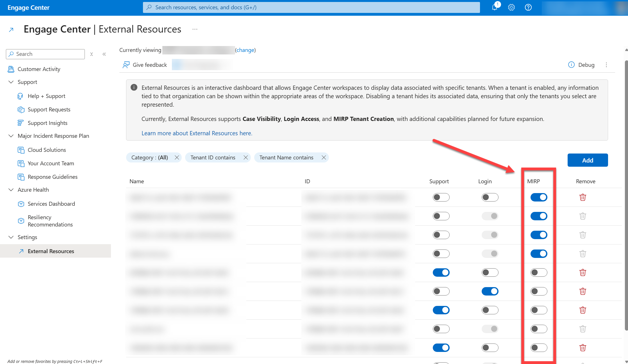Enable Login toggle in first row

(x=490, y=197)
